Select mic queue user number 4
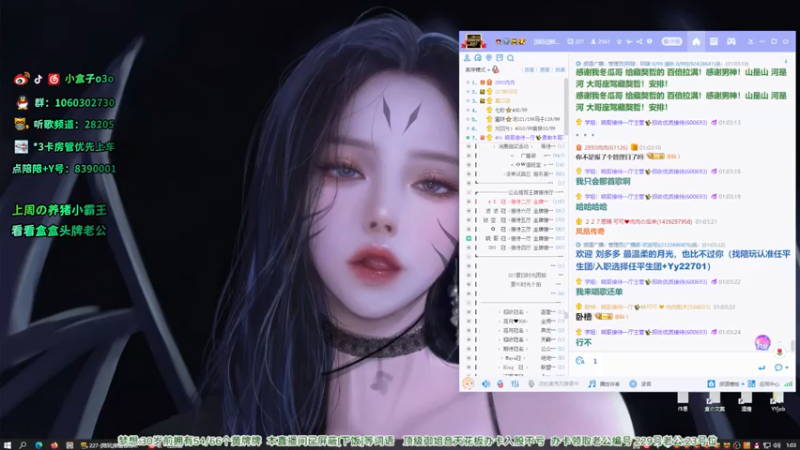This screenshot has width=800, height=450. pyautogui.click(x=514, y=110)
